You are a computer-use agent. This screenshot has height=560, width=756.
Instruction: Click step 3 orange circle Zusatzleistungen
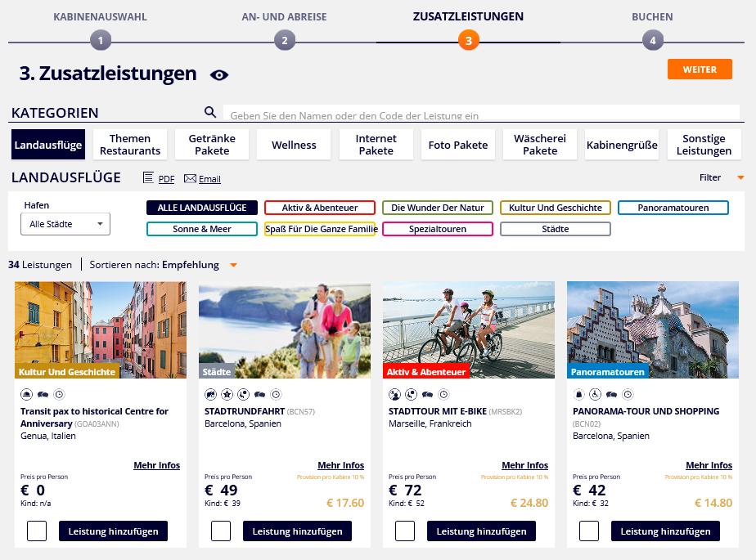469,41
